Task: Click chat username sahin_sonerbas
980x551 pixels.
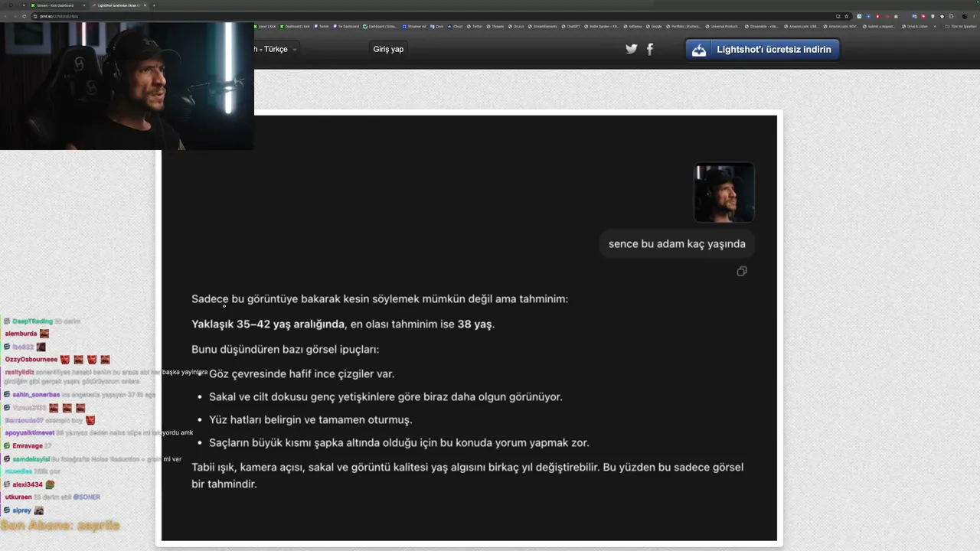Action: (x=36, y=395)
